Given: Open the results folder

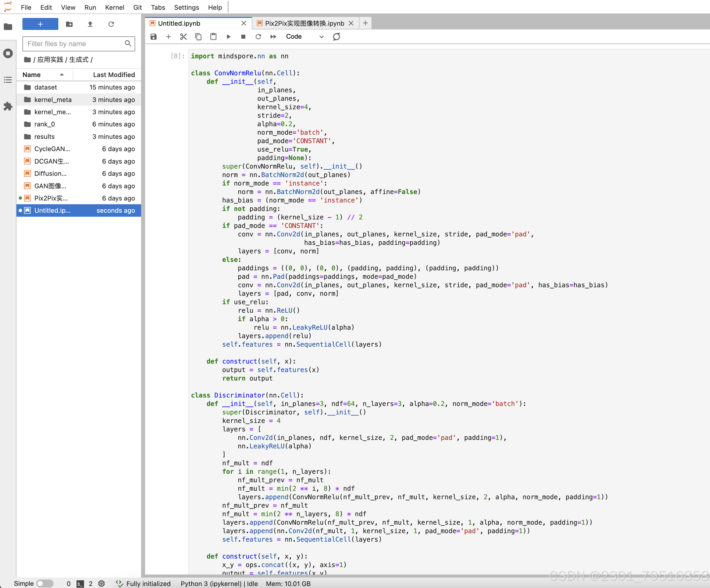Looking at the screenshot, I should point(44,137).
